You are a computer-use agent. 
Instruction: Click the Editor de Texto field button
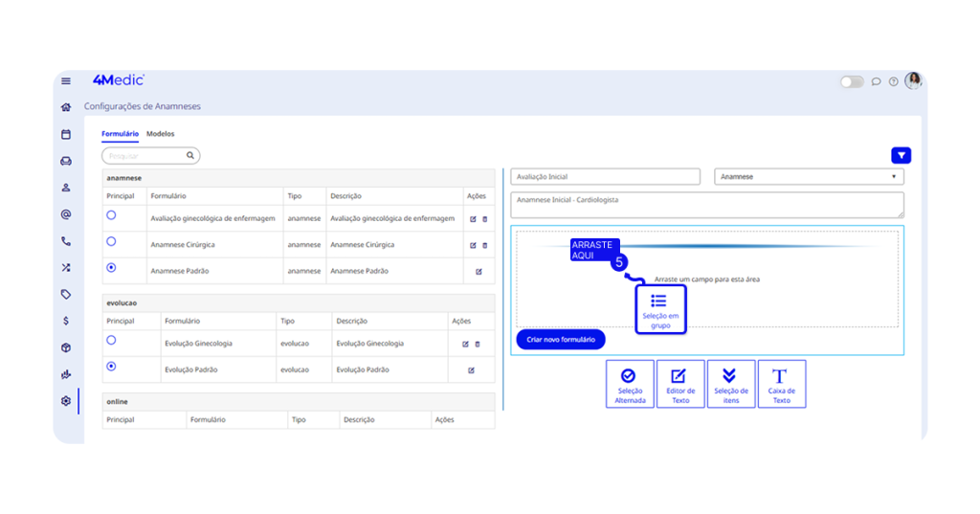pyautogui.click(x=680, y=384)
